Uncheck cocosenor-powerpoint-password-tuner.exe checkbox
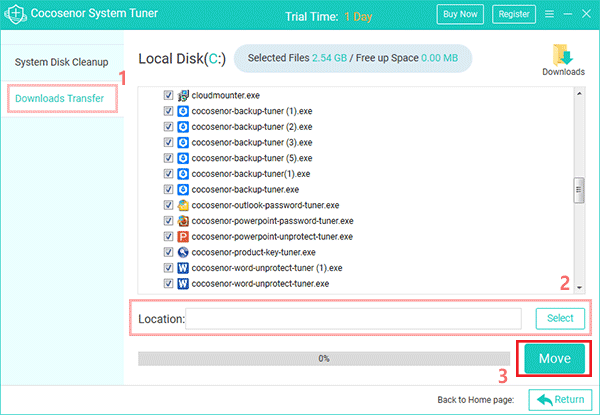Screen dimensions: 600x415 click(x=168, y=220)
